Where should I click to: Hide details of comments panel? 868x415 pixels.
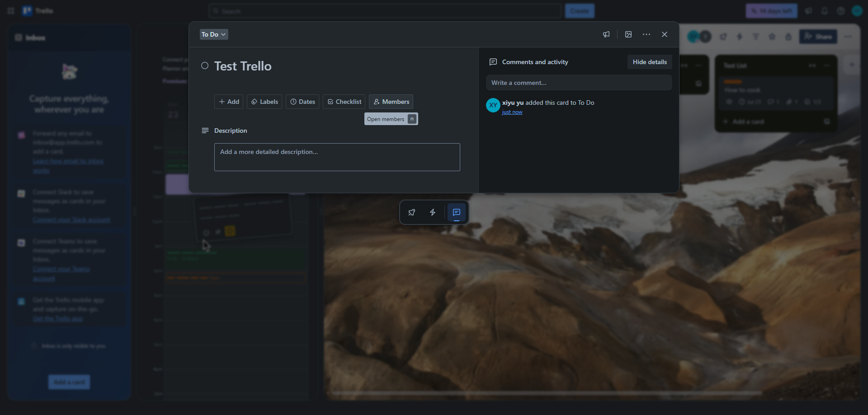[650, 62]
